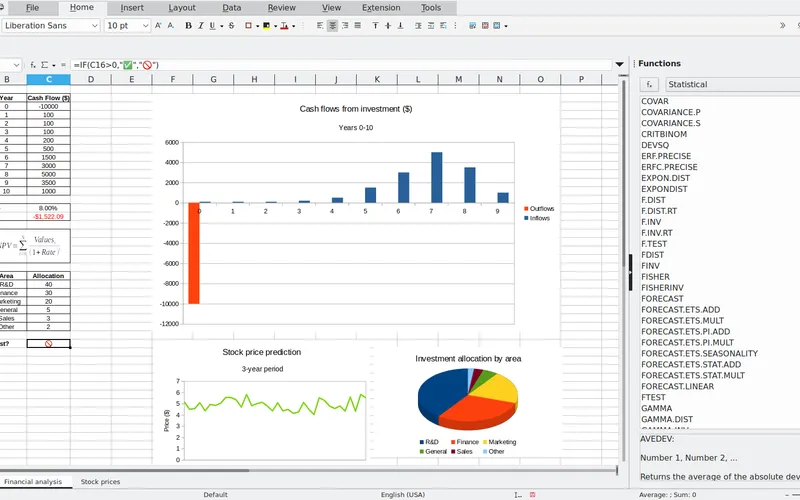Open the Name Box dropdown arrow
The height and width of the screenshot is (500, 800).
point(16,65)
